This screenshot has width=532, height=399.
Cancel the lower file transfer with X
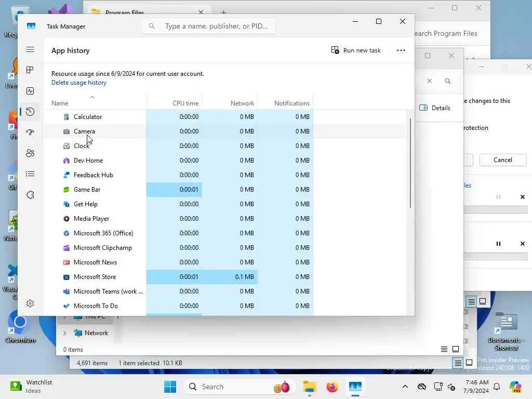coord(523,244)
